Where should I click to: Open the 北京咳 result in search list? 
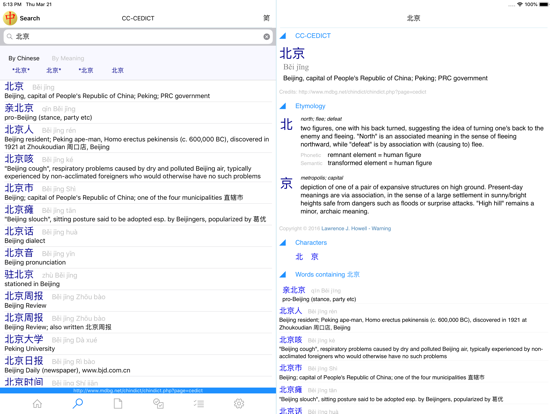tap(138, 167)
